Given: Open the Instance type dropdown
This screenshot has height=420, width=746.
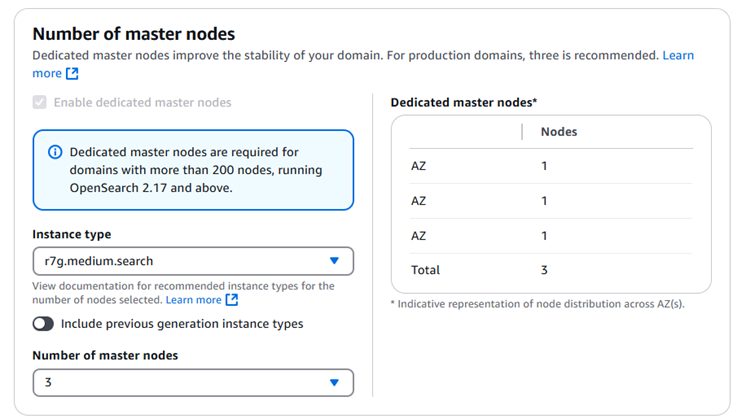Looking at the screenshot, I should tap(192, 262).
